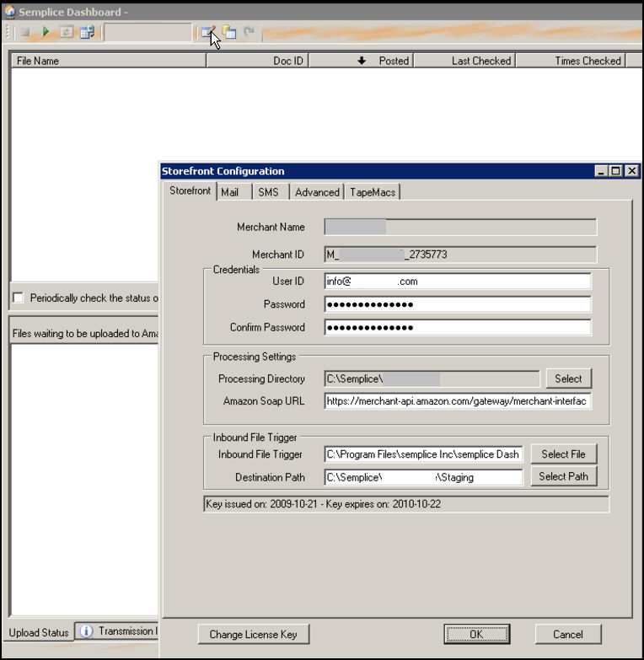This screenshot has width=644, height=660.
Task: Open the storefront configuration via pencil icon
Action: click(x=208, y=32)
